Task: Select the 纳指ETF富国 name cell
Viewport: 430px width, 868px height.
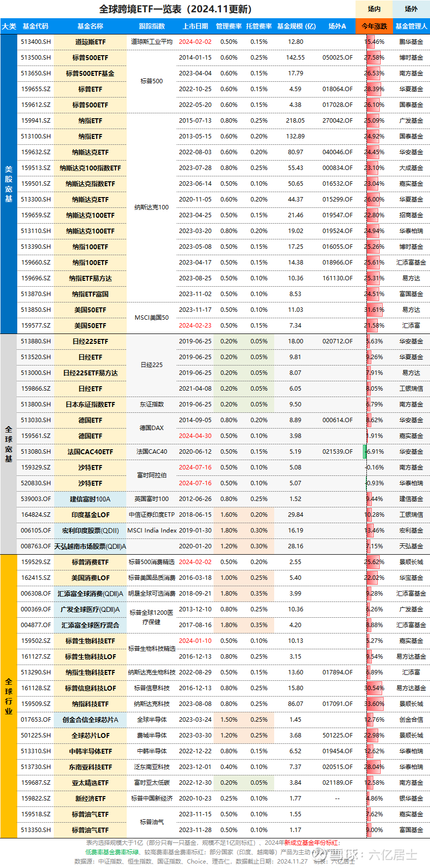Action: (90, 294)
